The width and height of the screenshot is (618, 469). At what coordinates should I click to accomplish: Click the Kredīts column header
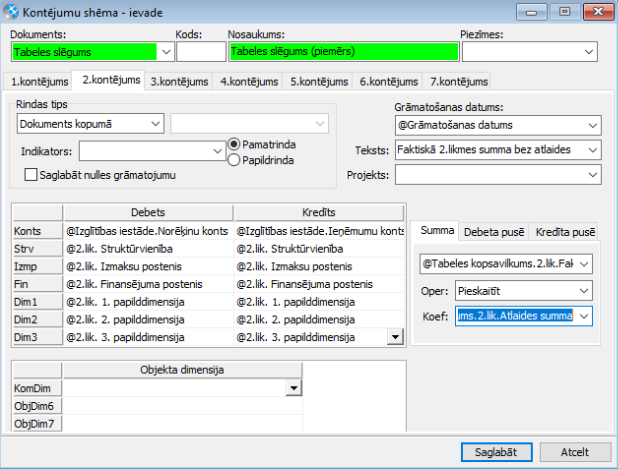coord(319,212)
